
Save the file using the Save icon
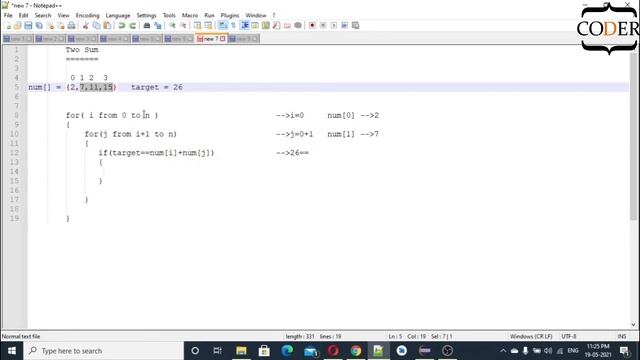pyautogui.click(x=28, y=26)
